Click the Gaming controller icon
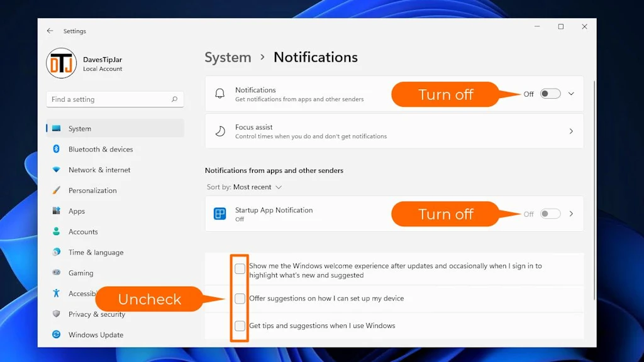The width and height of the screenshot is (644, 362). [x=56, y=272]
